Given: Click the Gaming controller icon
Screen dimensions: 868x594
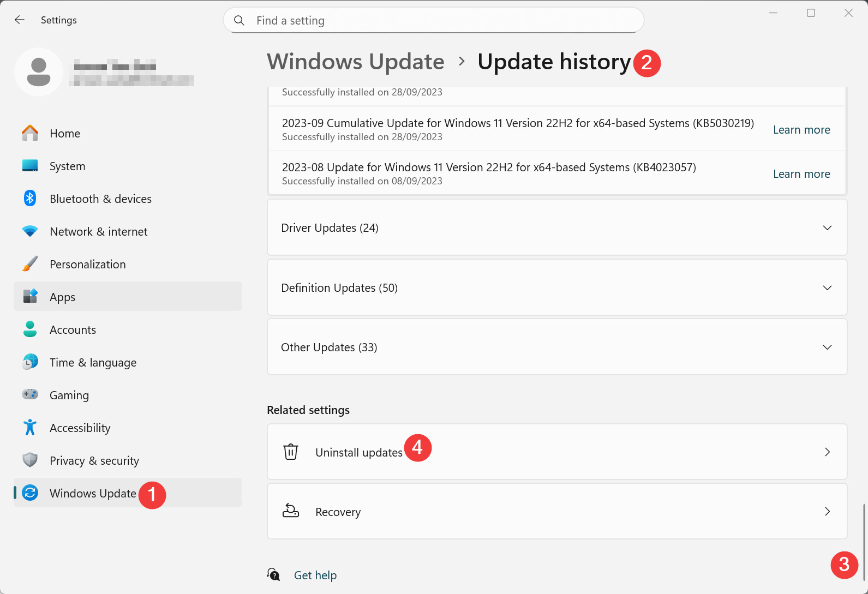Looking at the screenshot, I should pyautogui.click(x=30, y=394).
